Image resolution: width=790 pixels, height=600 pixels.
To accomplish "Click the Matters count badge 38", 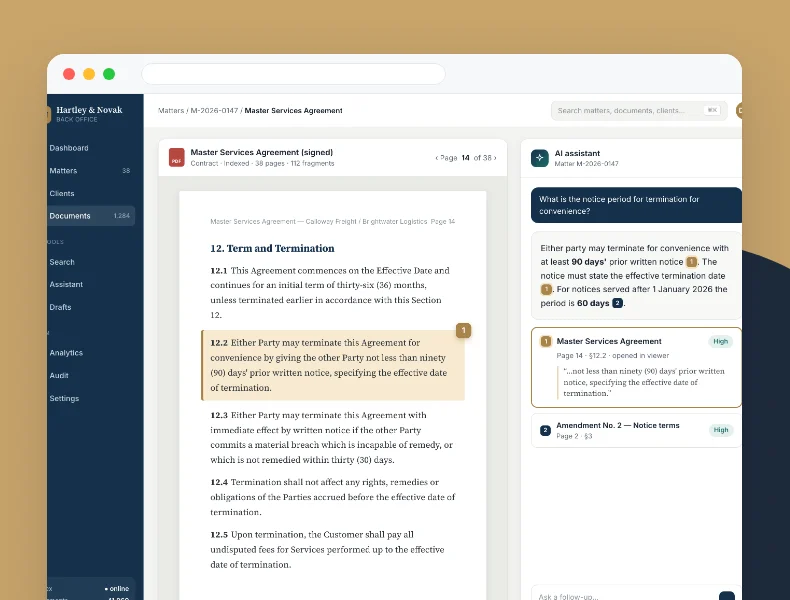I will (126, 171).
